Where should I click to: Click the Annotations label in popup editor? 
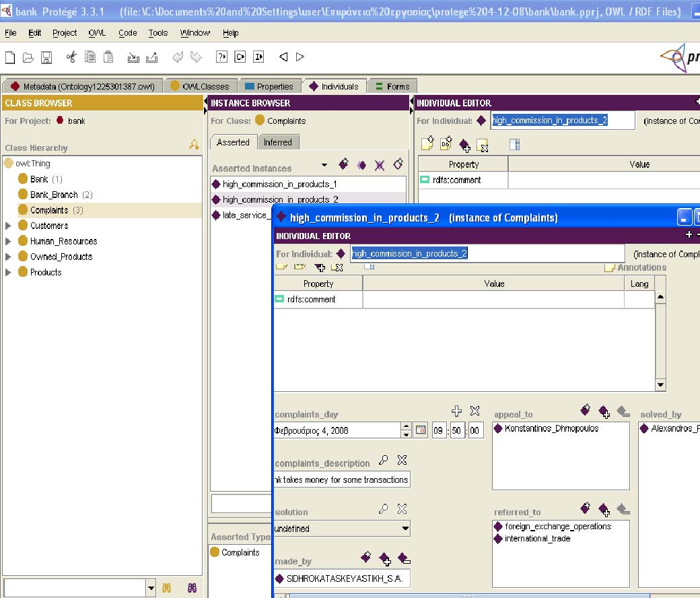[x=641, y=267]
